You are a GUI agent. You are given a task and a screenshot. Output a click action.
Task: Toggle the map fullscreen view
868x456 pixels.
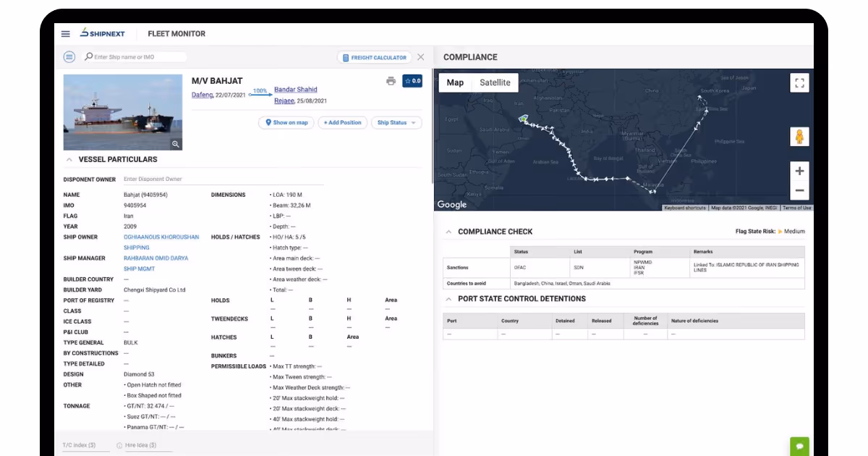click(x=799, y=83)
